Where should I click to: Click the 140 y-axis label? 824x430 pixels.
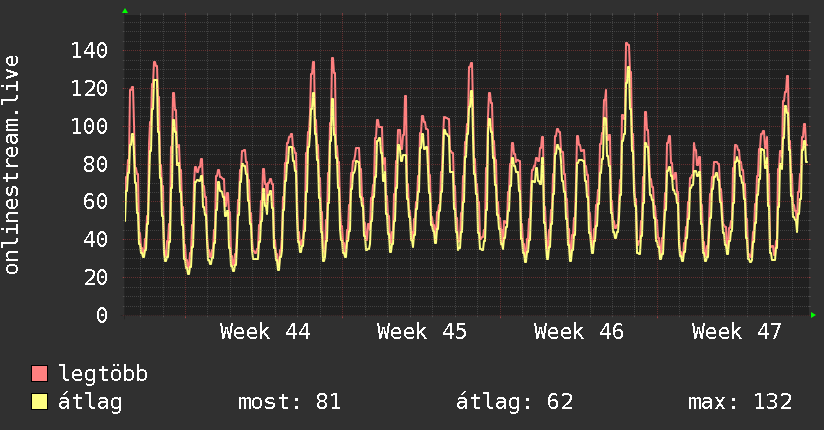[89, 51]
